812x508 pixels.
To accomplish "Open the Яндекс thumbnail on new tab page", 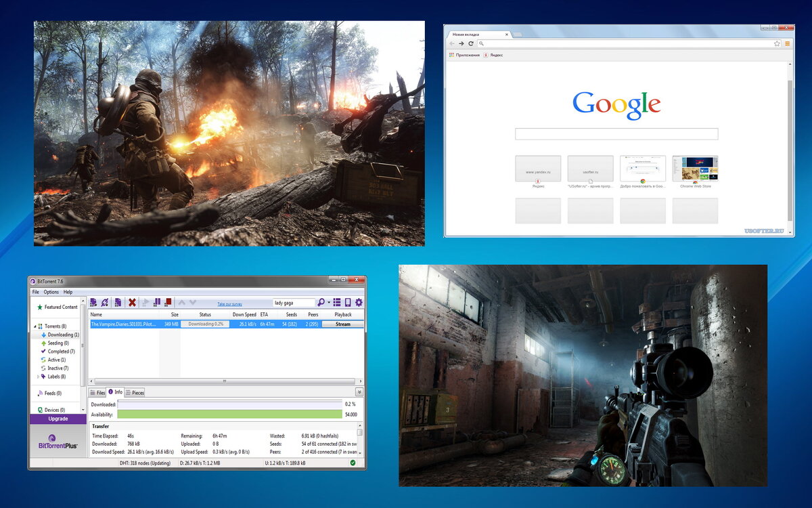I will pos(538,169).
